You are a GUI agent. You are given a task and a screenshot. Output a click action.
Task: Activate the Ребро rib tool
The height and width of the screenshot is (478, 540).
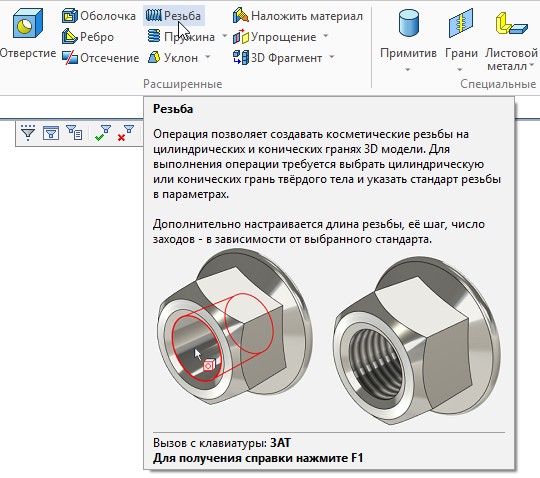[x=88, y=37]
